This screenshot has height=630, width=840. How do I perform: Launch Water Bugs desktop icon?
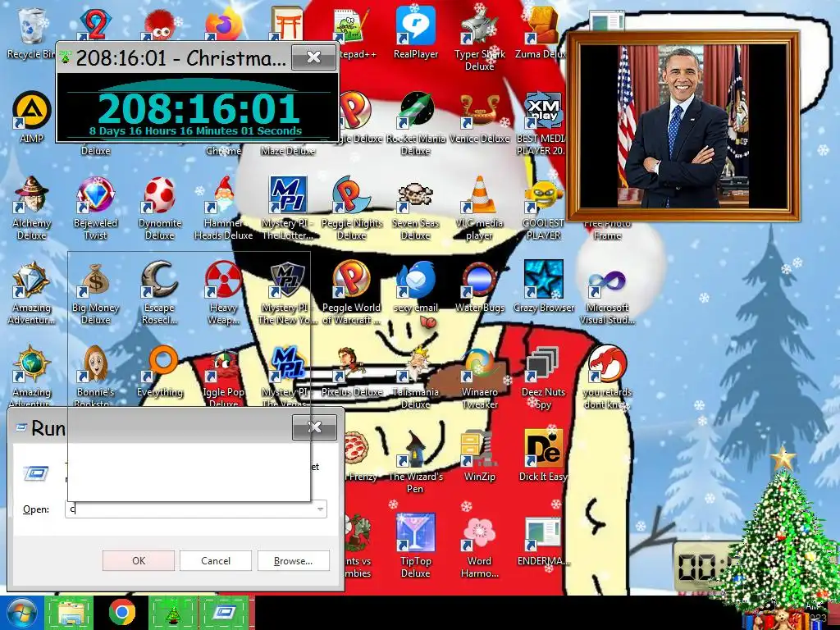pos(479,287)
